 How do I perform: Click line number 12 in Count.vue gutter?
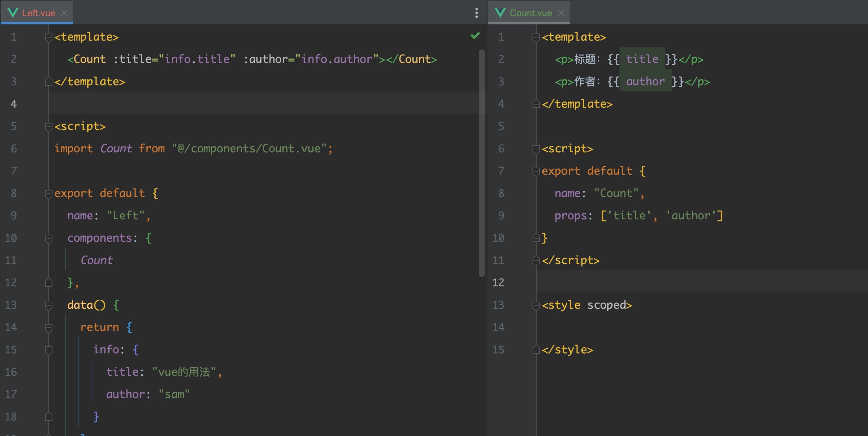[x=498, y=282]
